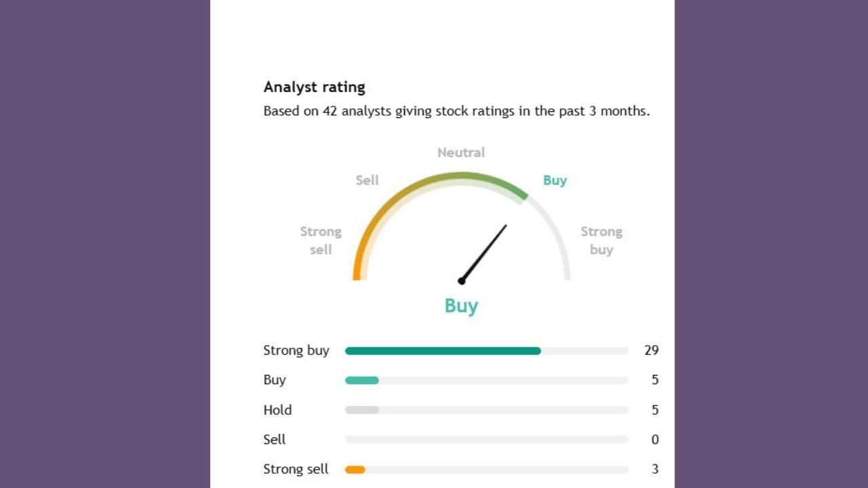
Task: Click the teal Buy row progress bar
Action: click(361, 380)
